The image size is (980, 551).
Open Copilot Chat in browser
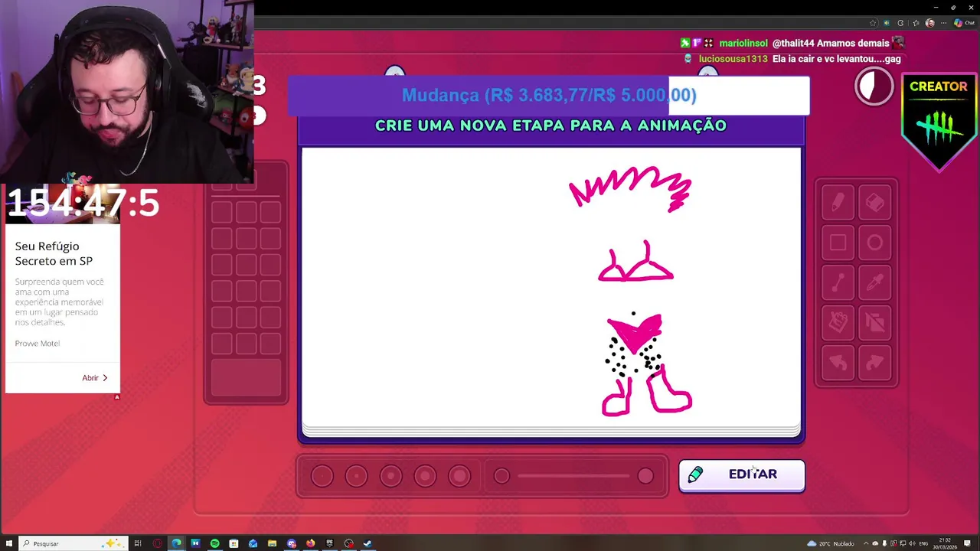(x=964, y=23)
